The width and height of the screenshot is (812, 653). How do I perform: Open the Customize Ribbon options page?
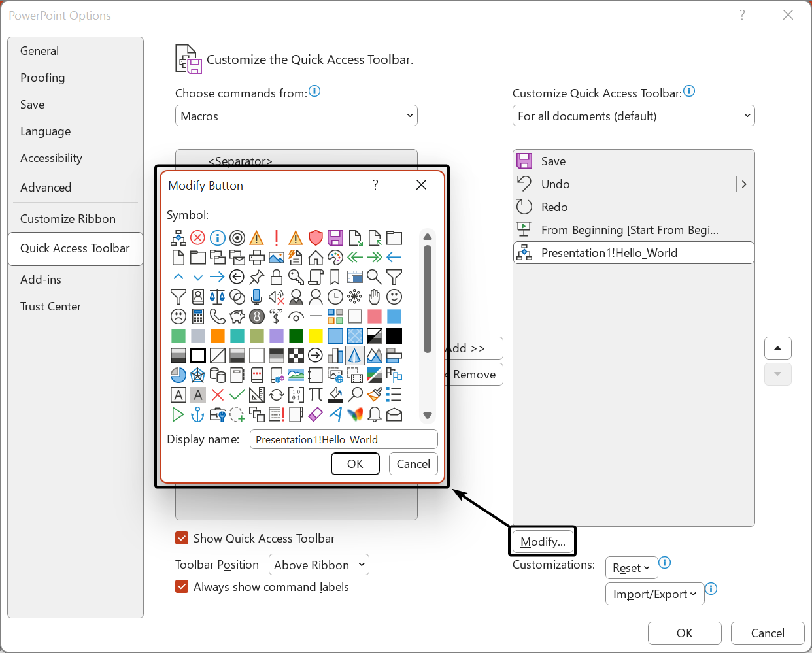tap(68, 219)
